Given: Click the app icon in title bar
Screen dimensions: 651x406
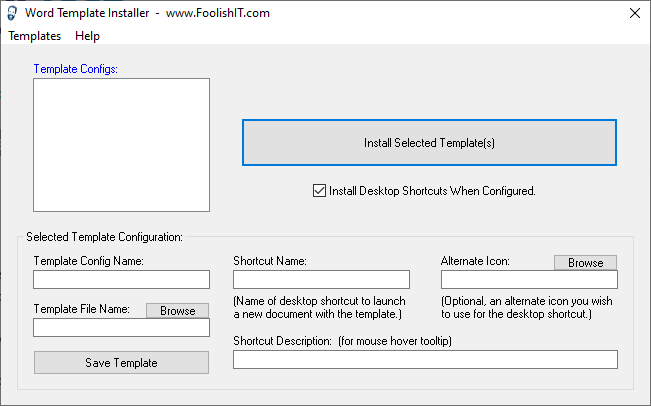Looking at the screenshot, I should (12, 13).
